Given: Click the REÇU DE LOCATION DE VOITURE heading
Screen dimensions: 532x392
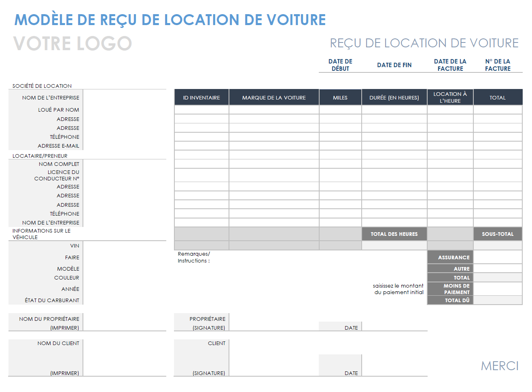Looking at the screenshot, I should pos(424,43).
